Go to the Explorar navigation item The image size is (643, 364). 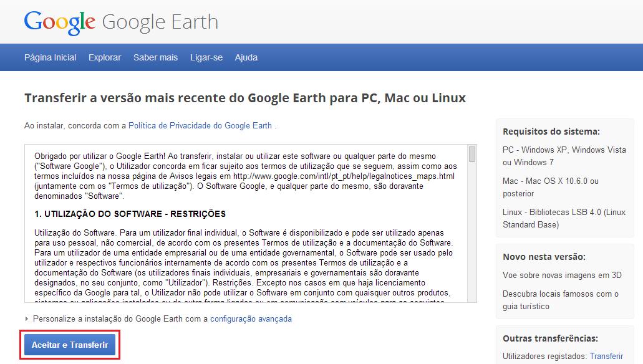coord(105,57)
